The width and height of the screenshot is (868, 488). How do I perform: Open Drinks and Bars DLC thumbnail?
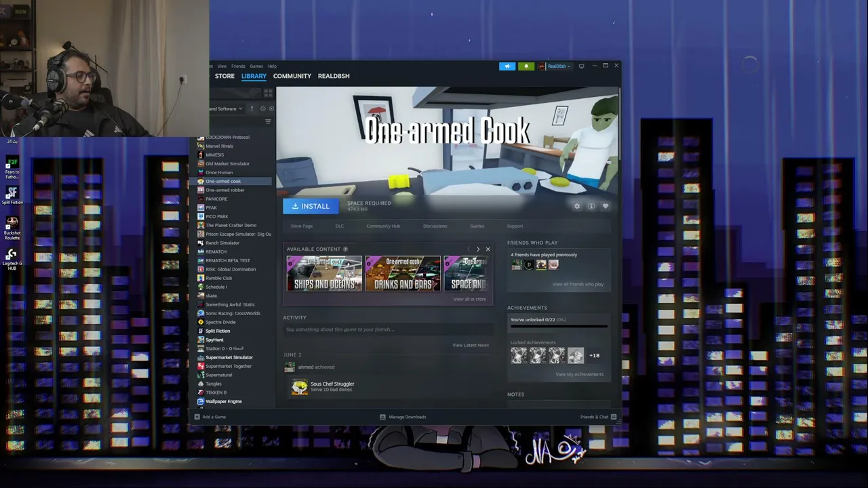[x=403, y=274]
